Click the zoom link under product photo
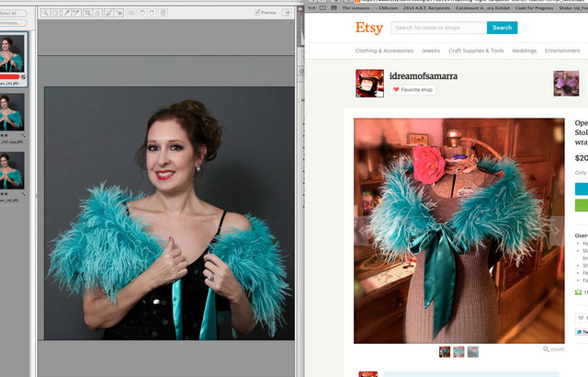 tap(554, 349)
